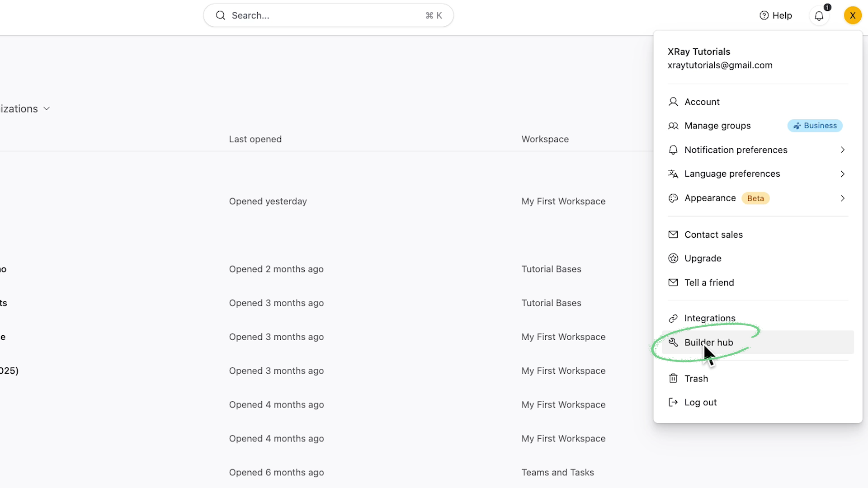Open Help from the top bar
Image resolution: width=868 pixels, height=488 pixels.
point(776,15)
